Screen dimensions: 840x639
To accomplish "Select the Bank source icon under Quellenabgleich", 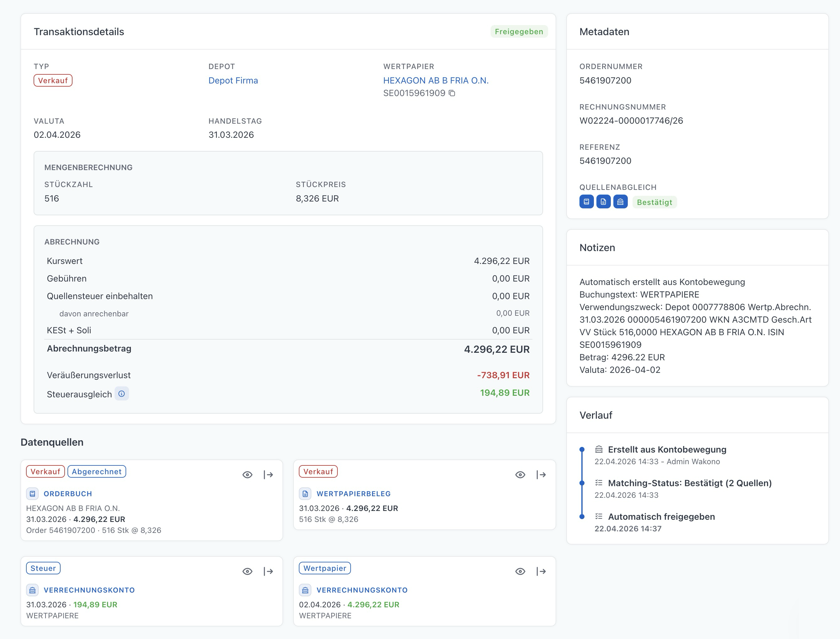I will pyautogui.click(x=621, y=202).
